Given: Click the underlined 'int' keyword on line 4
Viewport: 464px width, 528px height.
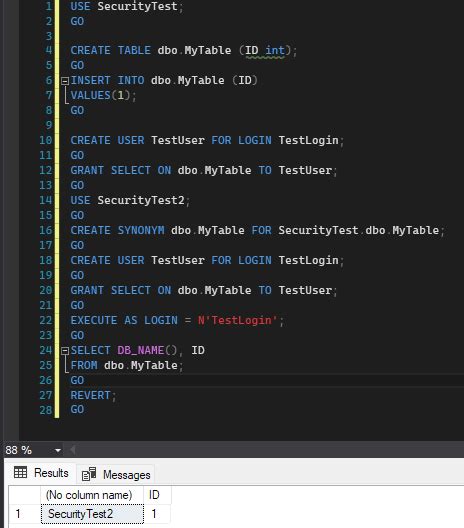Looking at the screenshot, I should [275, 51].
